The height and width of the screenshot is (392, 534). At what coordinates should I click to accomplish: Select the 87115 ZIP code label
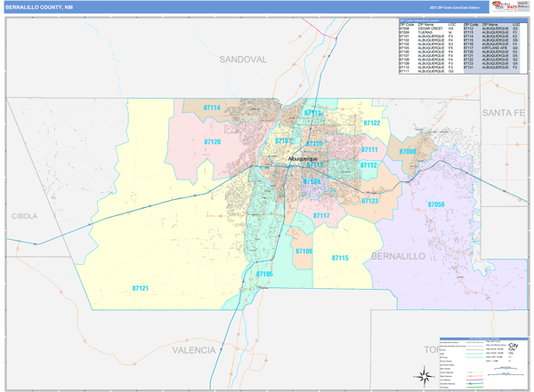point(340,258)
